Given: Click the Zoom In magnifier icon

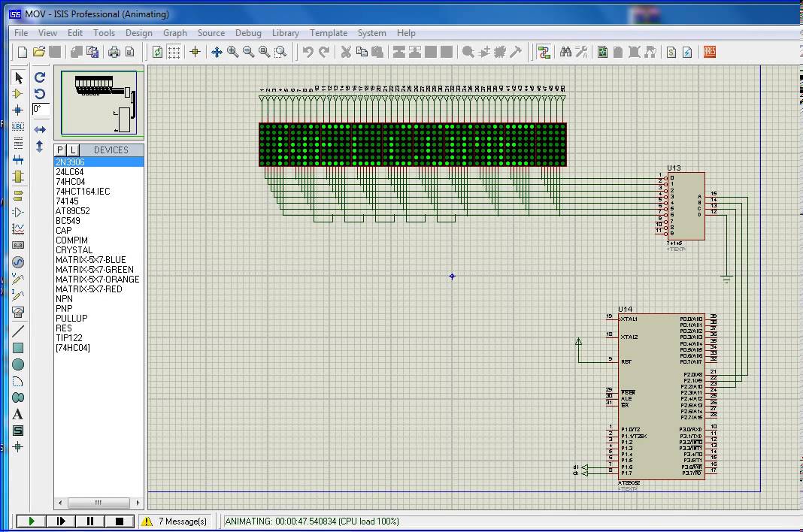Looking at the screenshot, I should [x=233, y=52].
